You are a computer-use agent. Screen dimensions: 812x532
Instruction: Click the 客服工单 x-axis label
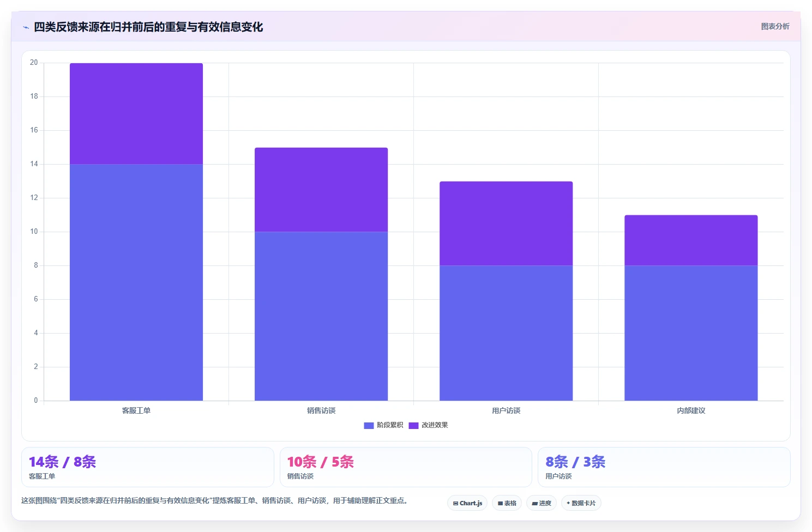136,410
